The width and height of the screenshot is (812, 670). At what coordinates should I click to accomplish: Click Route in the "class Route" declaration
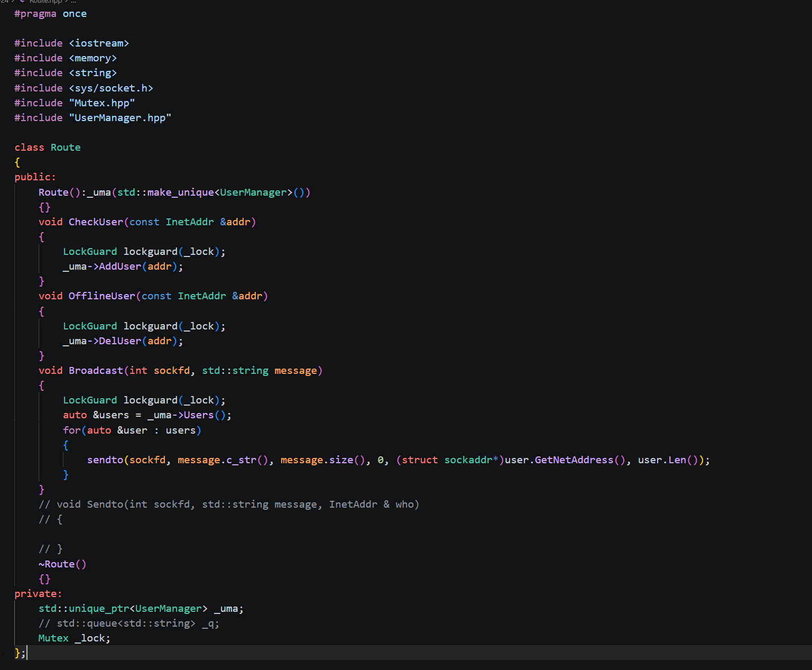[x=66, y=148]
